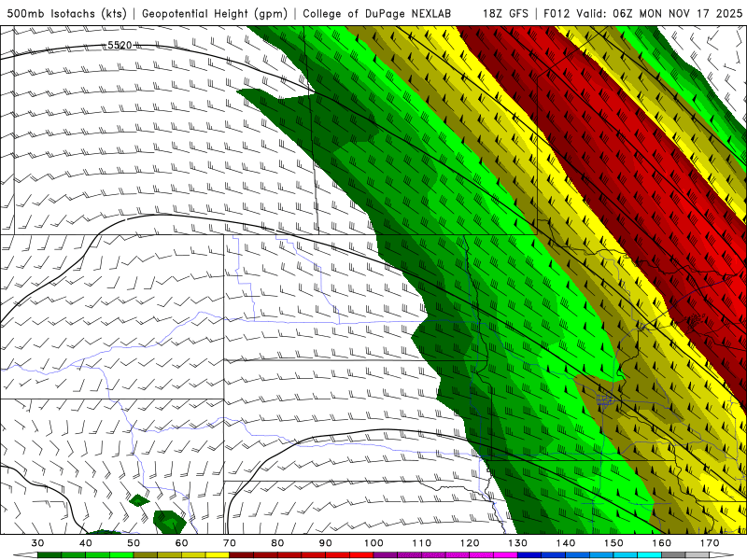Image resolution: width=747 pixels, height=560 pixels.
Task: Pick the dark blue 130-135 kt legend swatch
Action: pyautogui.click(x=529, y=555)
